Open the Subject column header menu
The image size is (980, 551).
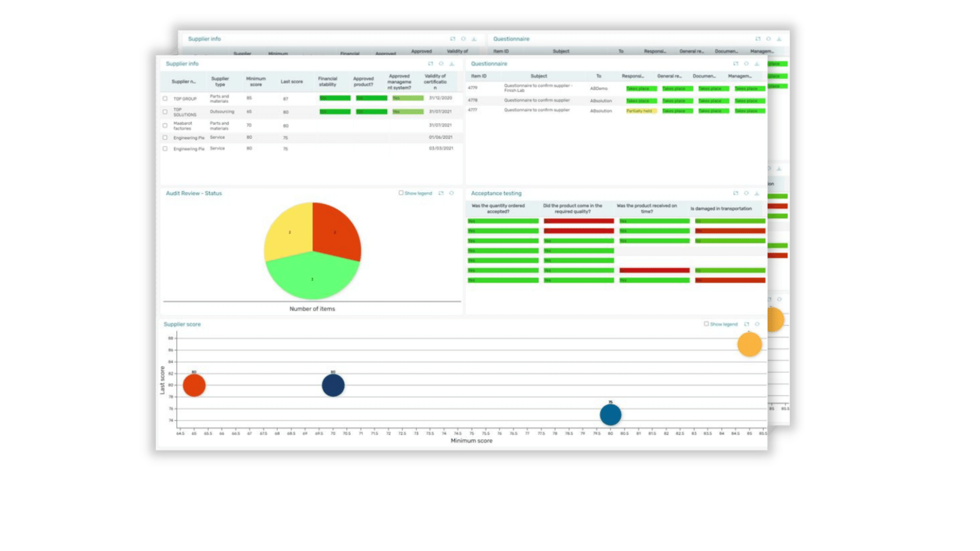[x=540, y=76]
